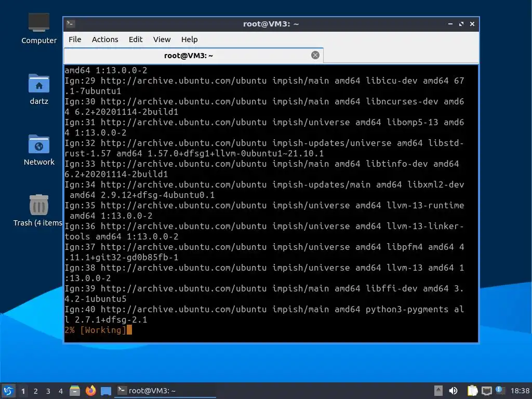Open the clipboard manager tray icon
This screenshot has width=532, height=399.
[x=472, y=391]
